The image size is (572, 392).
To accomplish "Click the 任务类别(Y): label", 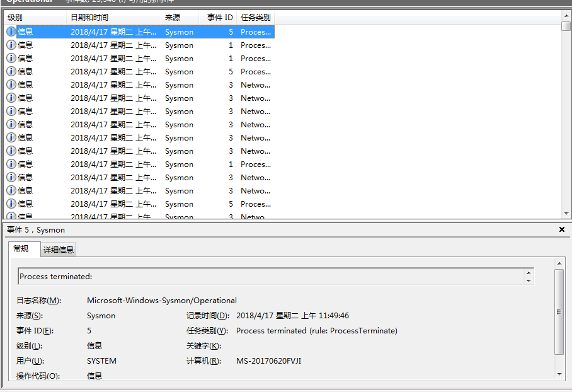I will coord(207,331).
